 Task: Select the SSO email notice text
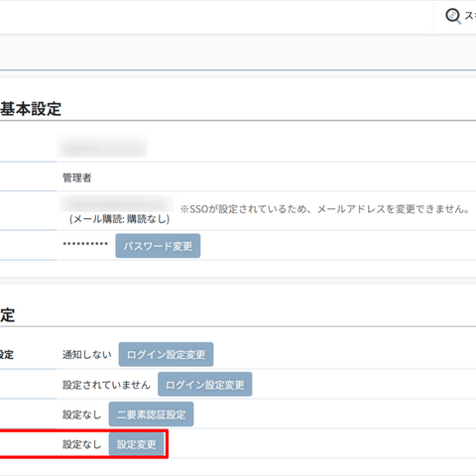(x=325, y=209)
